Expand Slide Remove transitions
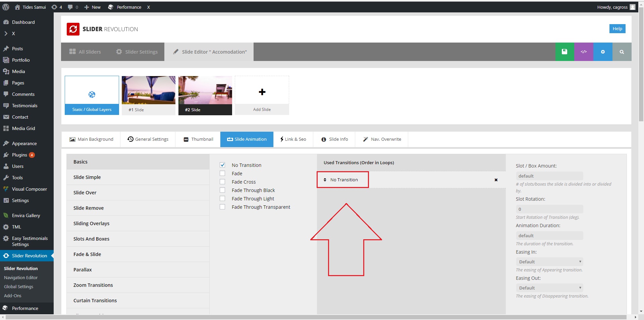644x320 pixels. (138, 208)
